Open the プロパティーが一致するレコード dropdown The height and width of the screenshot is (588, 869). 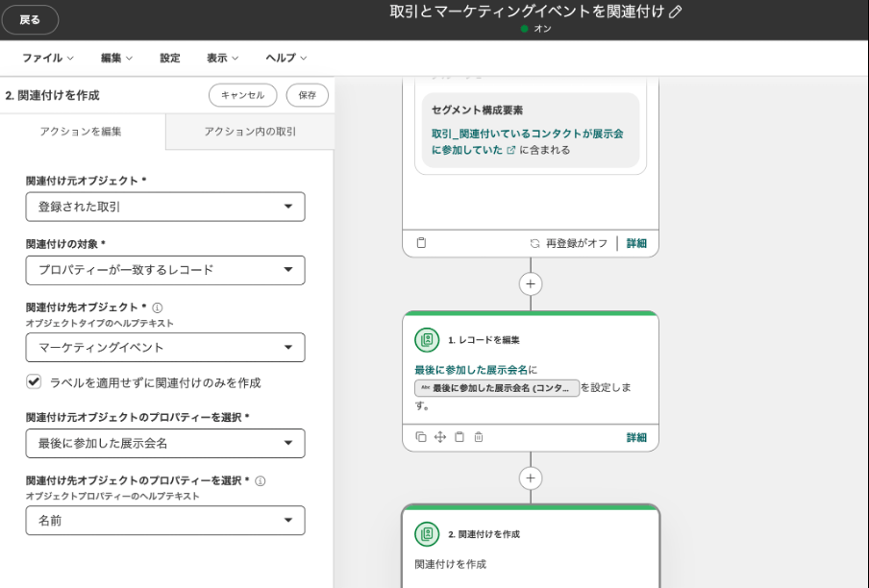165,270
